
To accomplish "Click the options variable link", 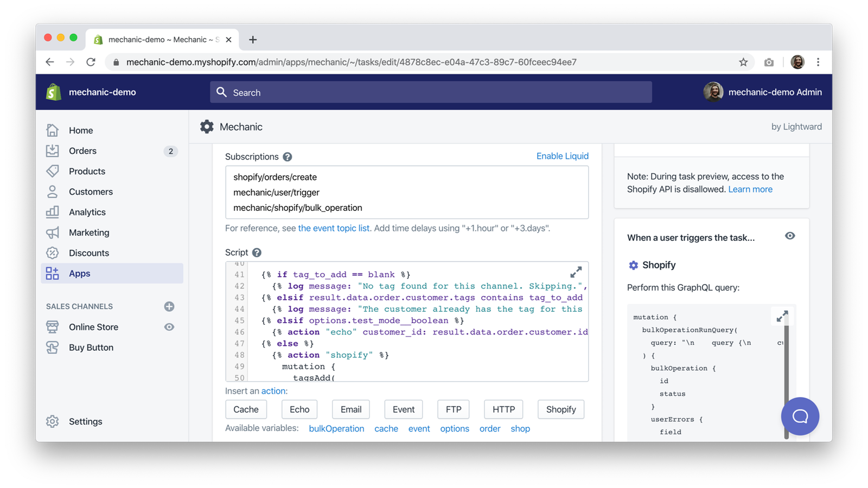I will (455, 429).
